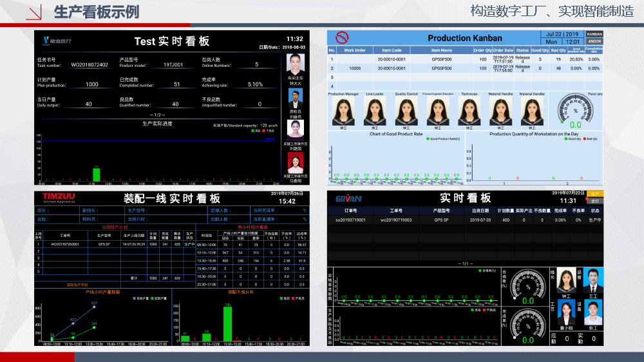Viewport: 644px width, 362px height.
Task: Select work order 10000 cell in row 2
Action: (354, 68)
